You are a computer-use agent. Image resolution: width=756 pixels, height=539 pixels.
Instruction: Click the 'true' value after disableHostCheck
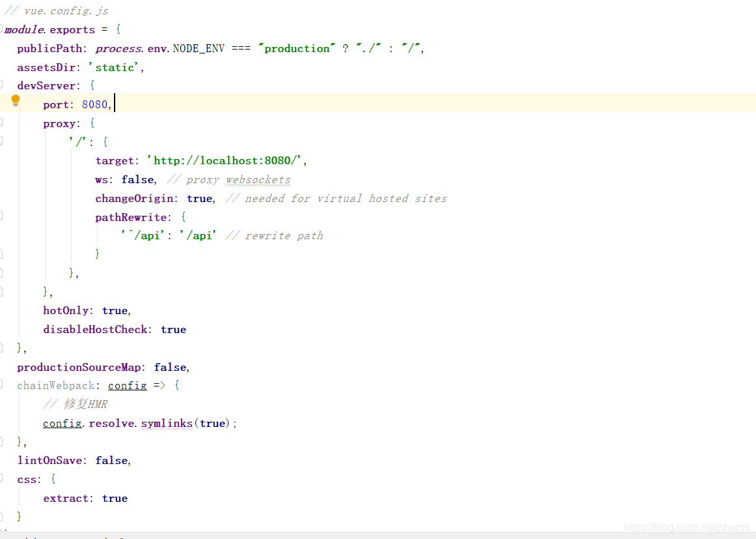click(173, 330)
